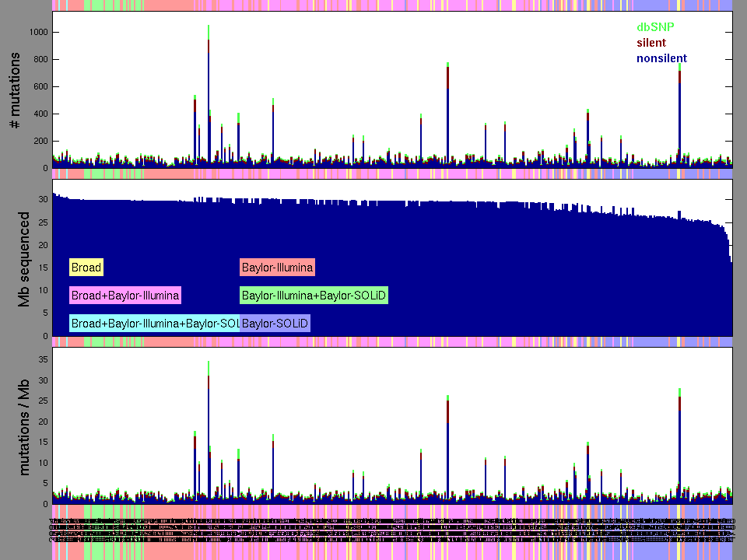This screenshot has width=747, height=560.
Task: Select the green Baylor-Illumina+Baylor-SOLiD legend swatch
Action: (x=314, y=296)
